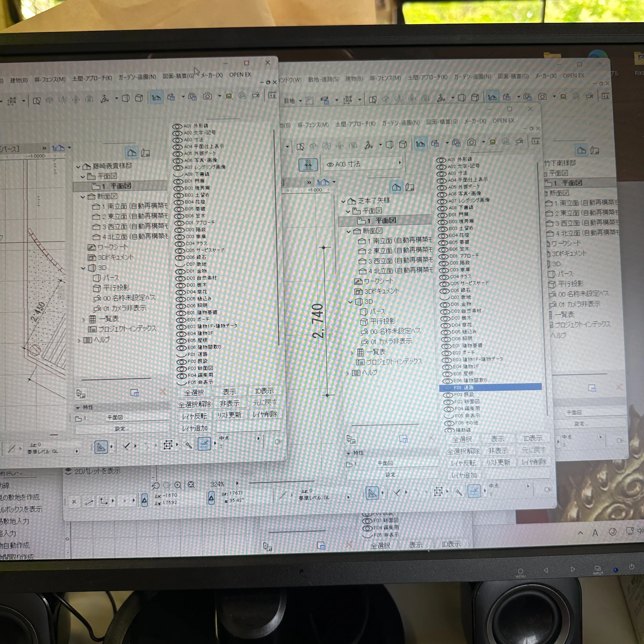Screen dimensions: 644x644
Task: Click ruler measure icon in 藤崎義貫様邸 window toolbar
Action: (272, 95)
